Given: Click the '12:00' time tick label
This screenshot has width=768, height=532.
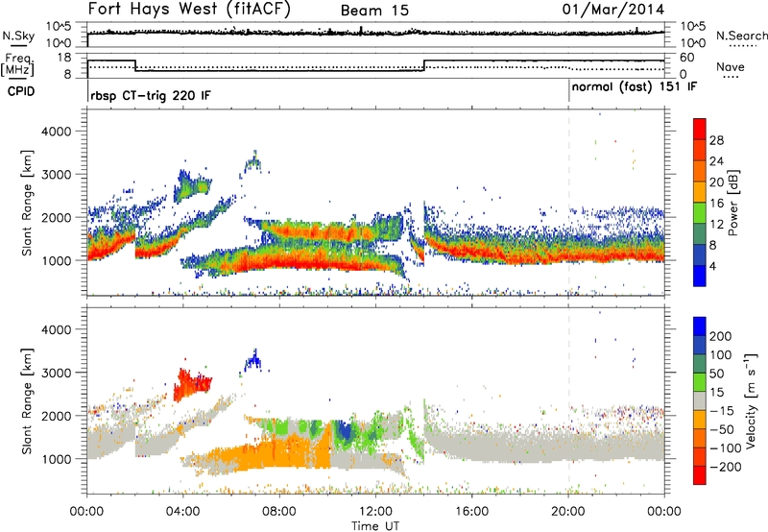Looking at the screenshot, I should tap(375, 512).
